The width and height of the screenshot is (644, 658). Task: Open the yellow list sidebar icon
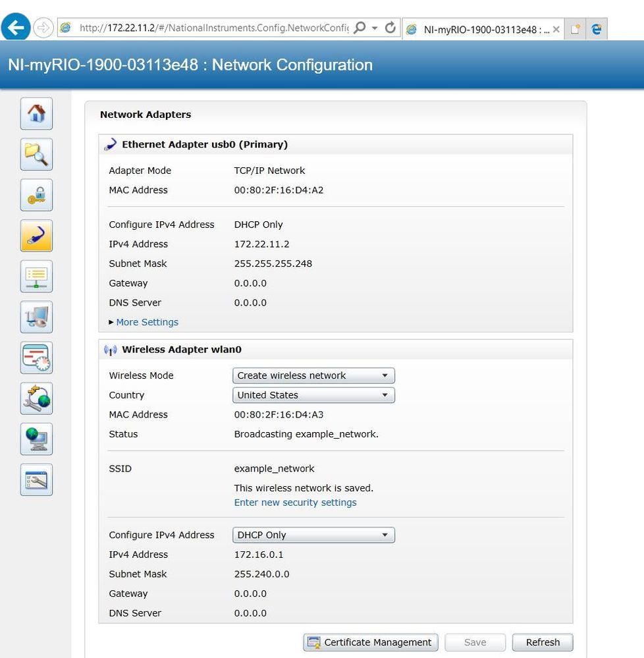36,276
